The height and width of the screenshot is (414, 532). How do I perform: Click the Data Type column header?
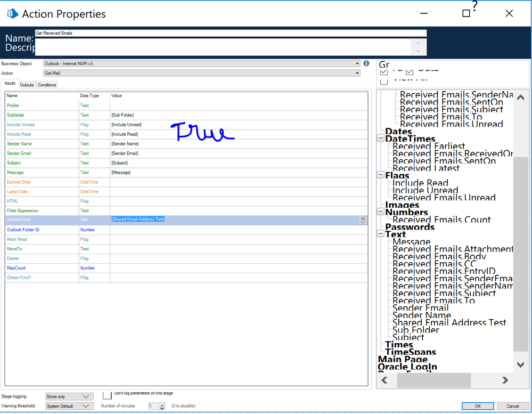pyautogui.click(x=89, y=96)
